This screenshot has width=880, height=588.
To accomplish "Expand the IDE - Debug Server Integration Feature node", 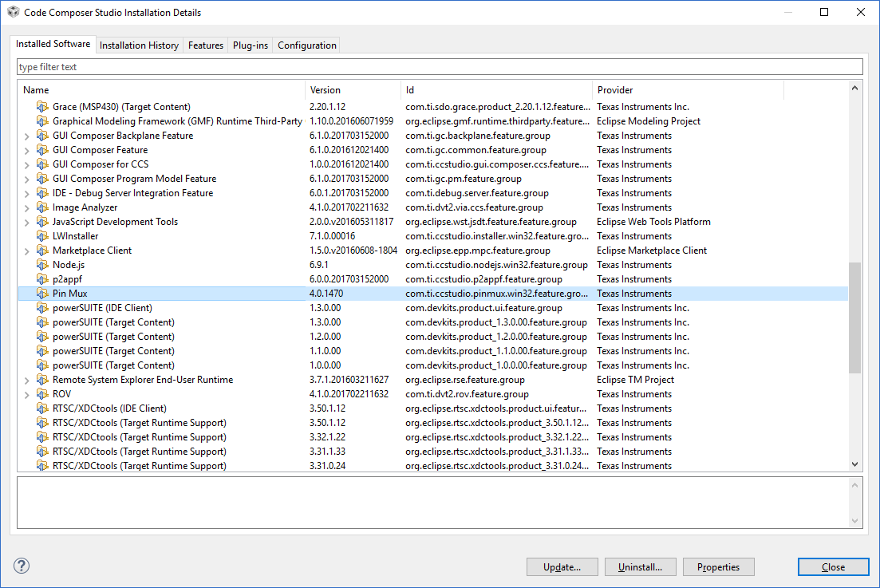I will coord(26,194).
